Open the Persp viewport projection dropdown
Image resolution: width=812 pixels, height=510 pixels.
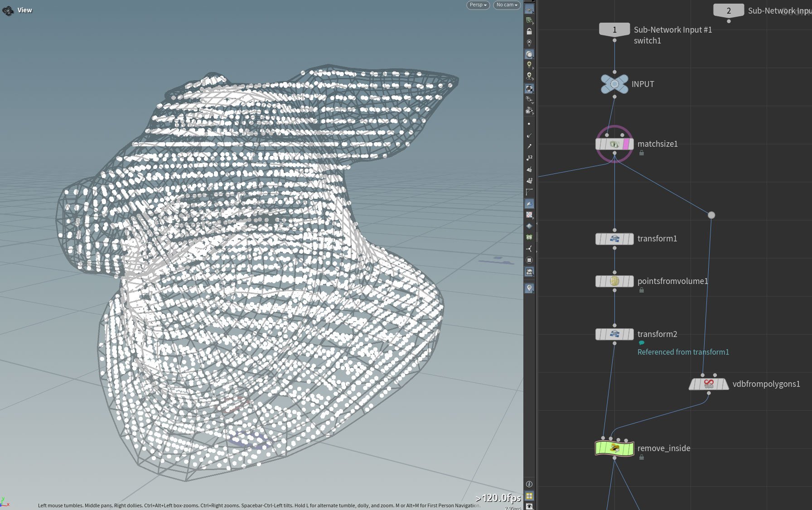point(478,5)
